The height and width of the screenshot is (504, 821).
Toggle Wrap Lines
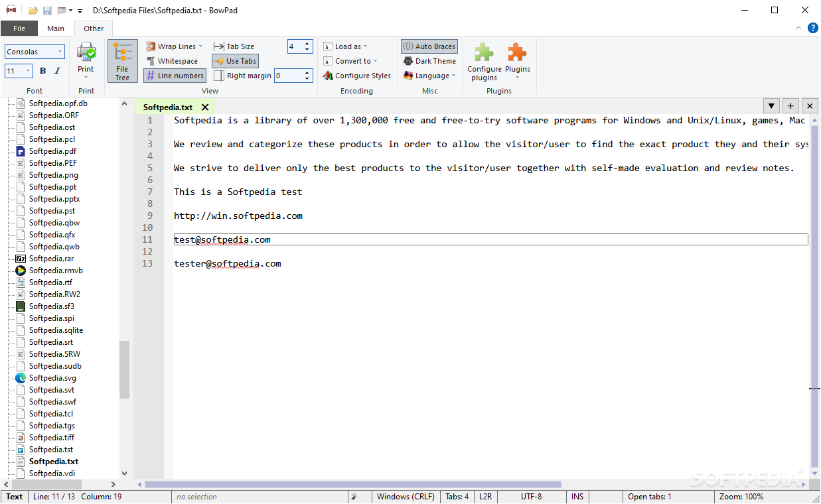tap(170, 46)
